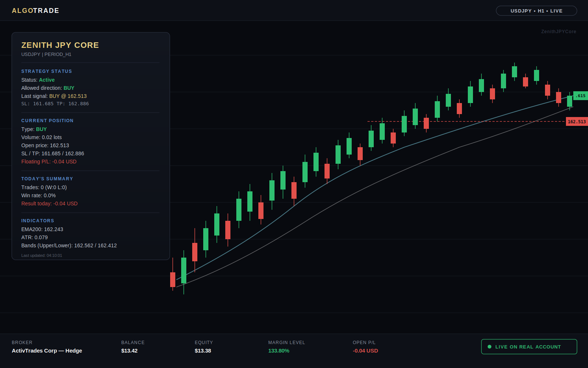Click the ALGOTRADE logo
The height and width of the screenshot is (368, 588).
point(35,11)
